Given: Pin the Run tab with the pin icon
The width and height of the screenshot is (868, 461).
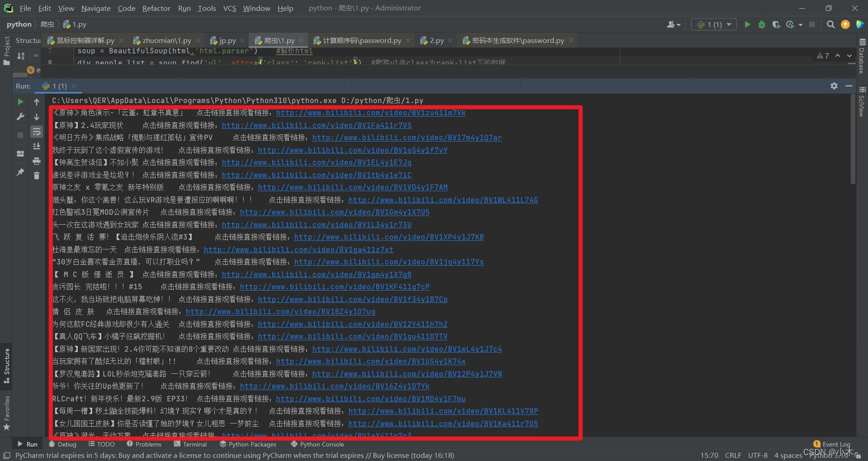Looking at the screenshot, I should [20, 172].
